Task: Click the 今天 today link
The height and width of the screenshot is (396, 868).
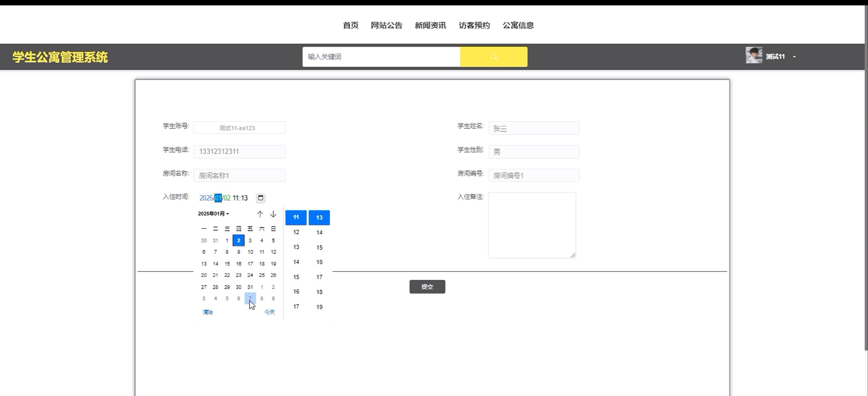Action: point(269,312)
